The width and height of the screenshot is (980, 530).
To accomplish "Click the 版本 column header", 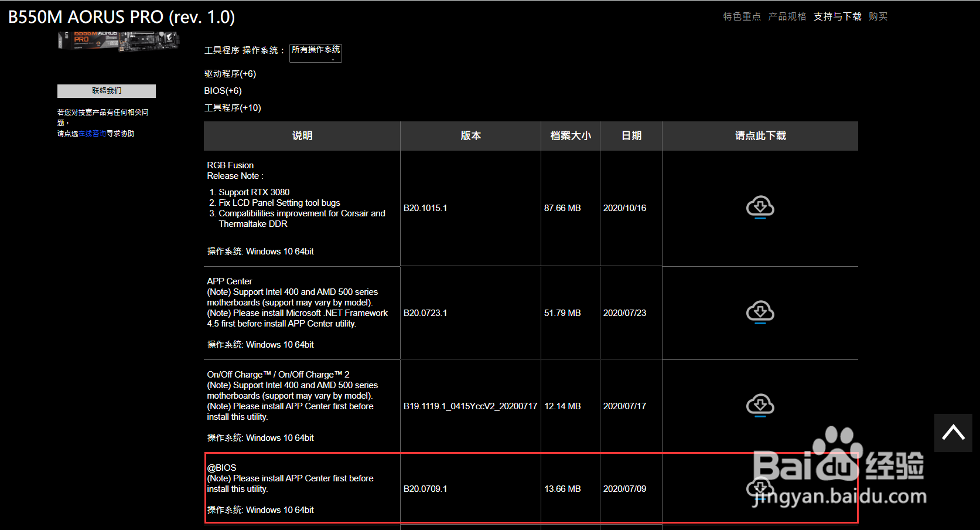I will point(470,136).
